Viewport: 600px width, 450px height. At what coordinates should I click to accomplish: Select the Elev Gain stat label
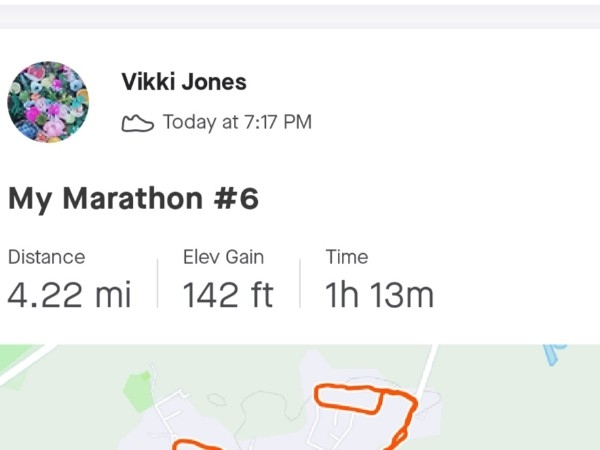coord(223,257)
